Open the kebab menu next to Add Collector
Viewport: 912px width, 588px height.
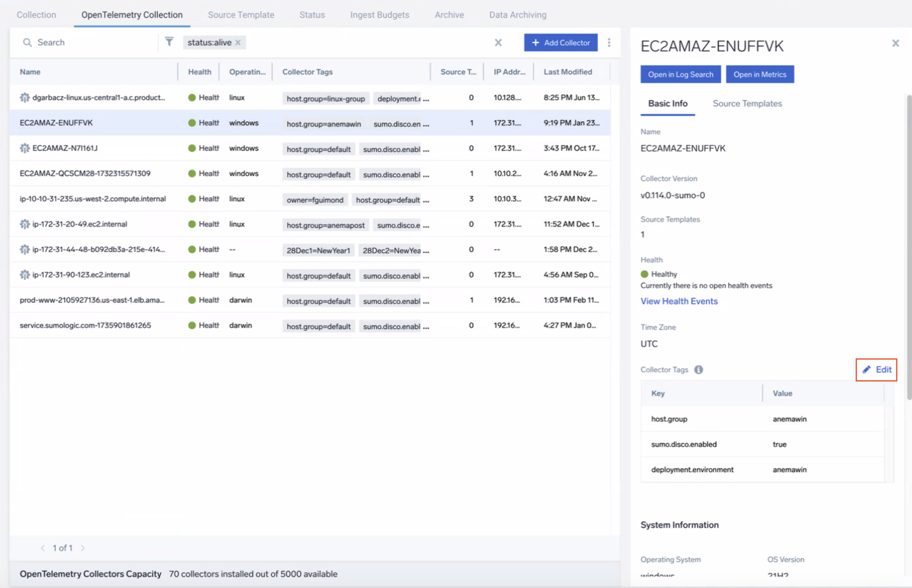coord(609,43)
